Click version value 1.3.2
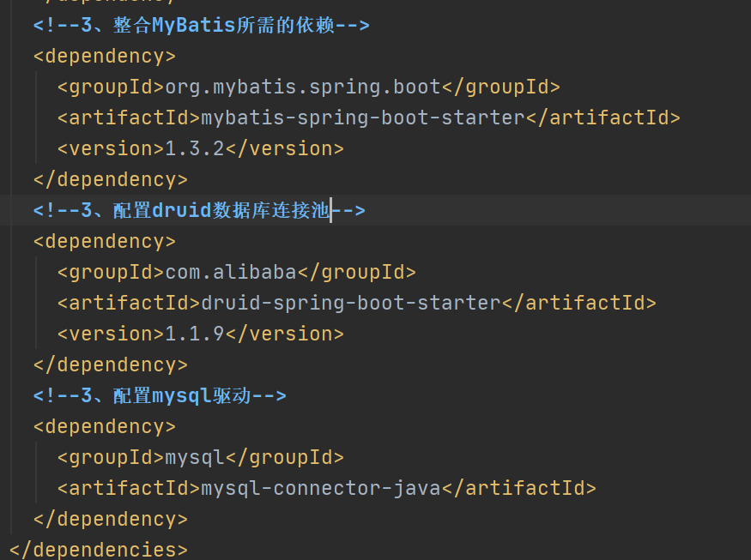 point(195,149)
